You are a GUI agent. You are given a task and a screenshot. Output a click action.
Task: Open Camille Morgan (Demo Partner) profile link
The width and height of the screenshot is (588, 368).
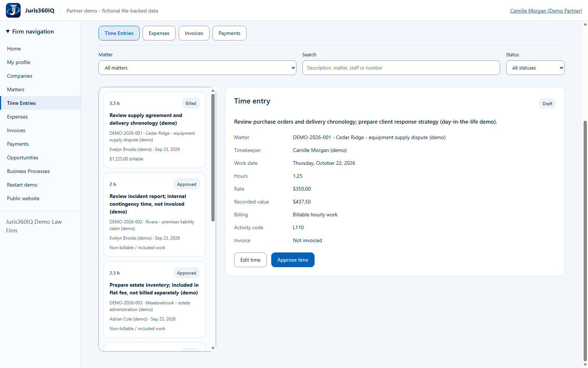tap(546, 11)
